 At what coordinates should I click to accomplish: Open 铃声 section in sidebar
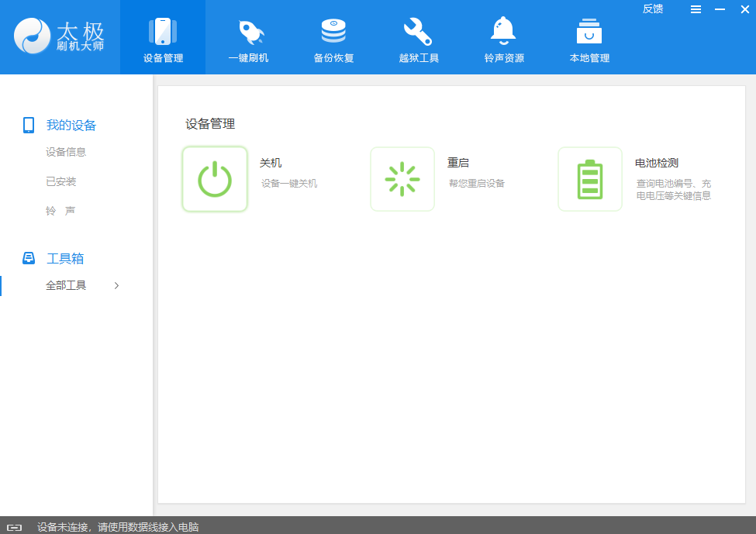coord(60,211)
